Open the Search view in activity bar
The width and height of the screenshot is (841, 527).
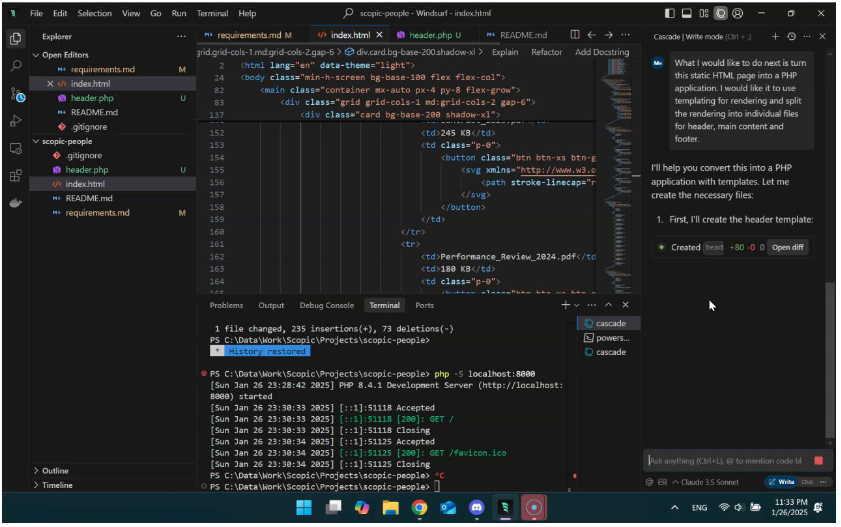(16, 66)
